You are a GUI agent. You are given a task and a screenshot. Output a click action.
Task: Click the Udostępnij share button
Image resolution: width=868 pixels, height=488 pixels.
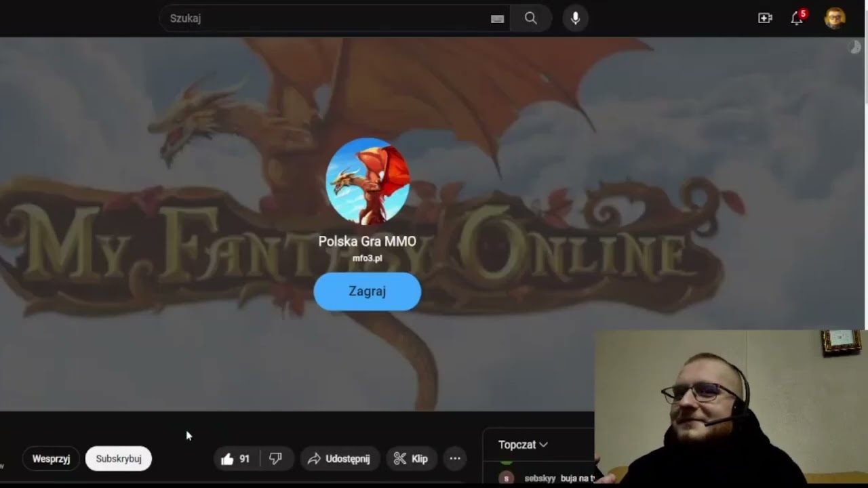[x=340, y=459]
